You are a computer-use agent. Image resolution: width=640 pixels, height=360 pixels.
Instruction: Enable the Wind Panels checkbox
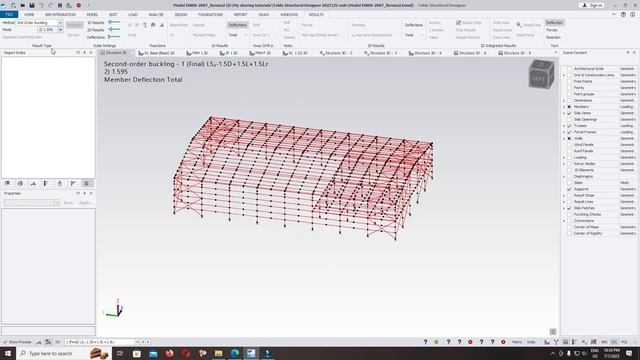tap(569, 144)
